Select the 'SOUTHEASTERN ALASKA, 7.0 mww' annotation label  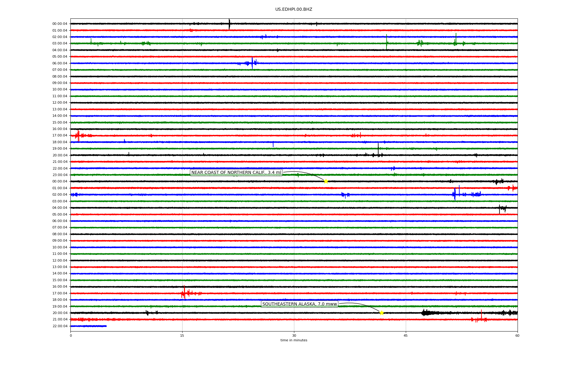tap(300, 304)
